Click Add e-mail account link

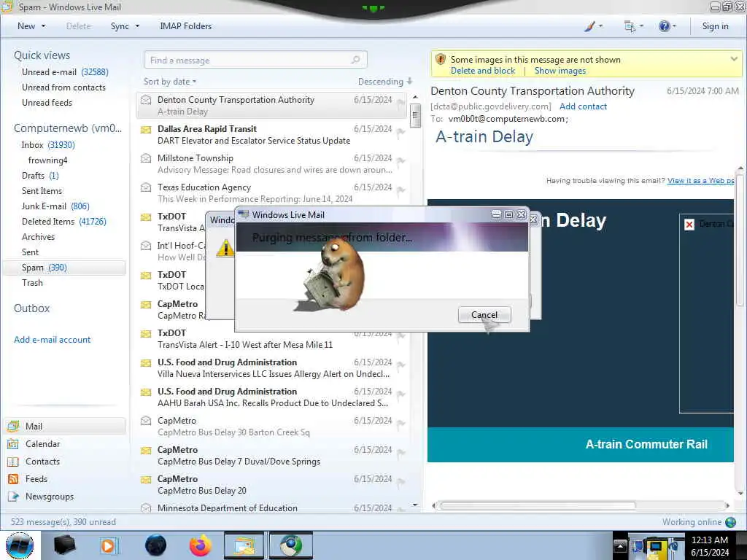click(x=53, y=340)
